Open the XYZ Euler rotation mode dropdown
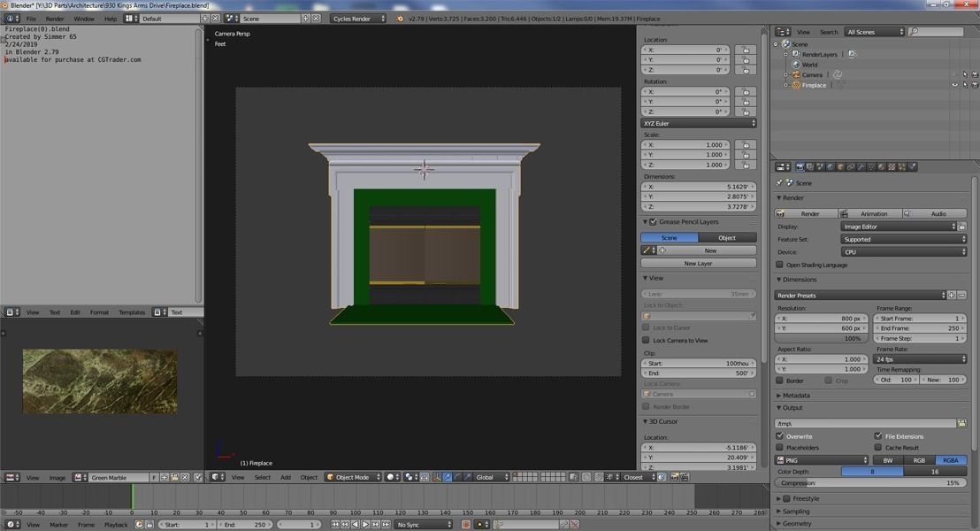Screen dimensions: 980x531 (699, 123)
